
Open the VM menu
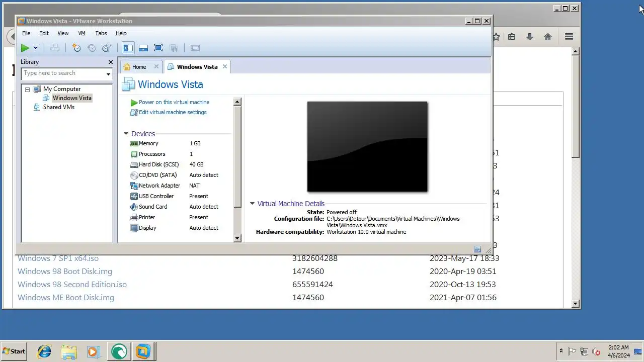click(x=82, y=33)
